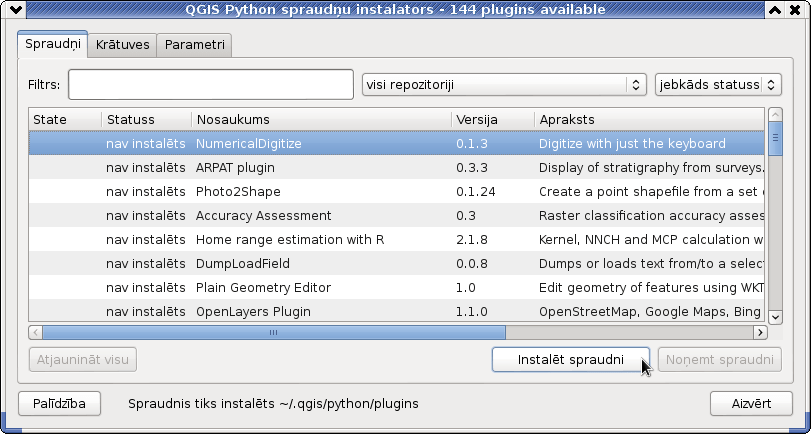Click the horizontal scroll right arrow
Viewport: 811px width, 434px height.
pos(760,332)
